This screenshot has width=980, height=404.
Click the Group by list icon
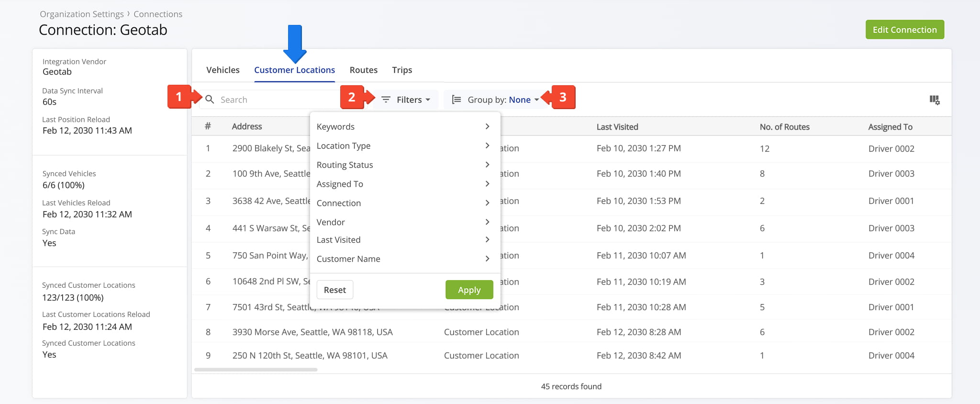(x=457, y=100)
